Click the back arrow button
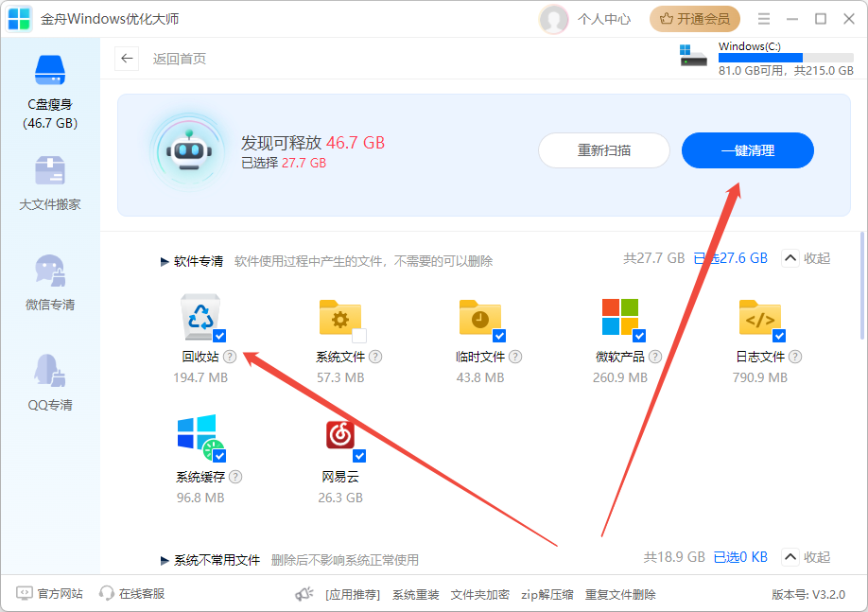Image resolution: width=868 pixels, height=612 pixels. coord(127,58)
